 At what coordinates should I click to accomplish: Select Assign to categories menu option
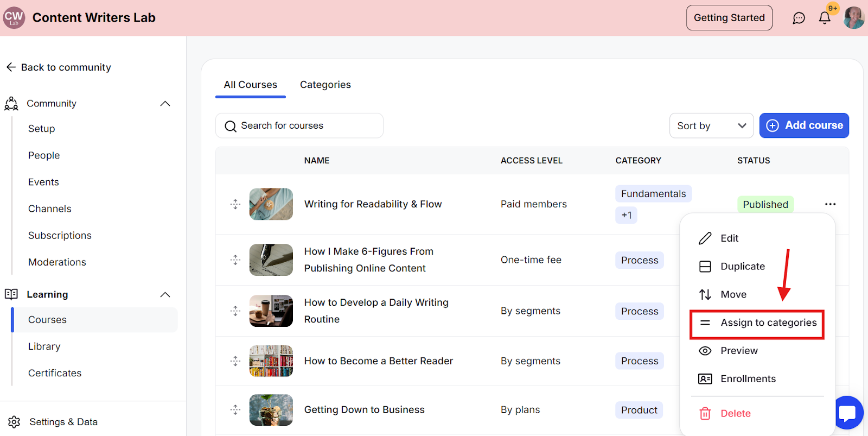coord(757,323)
